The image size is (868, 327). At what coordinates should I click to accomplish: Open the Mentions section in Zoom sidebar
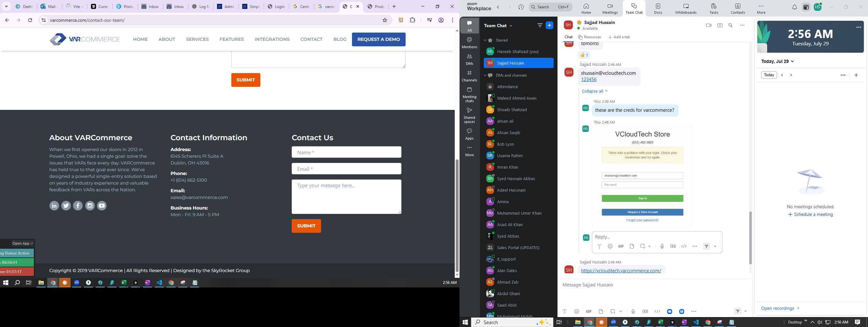tap(469, 42)
